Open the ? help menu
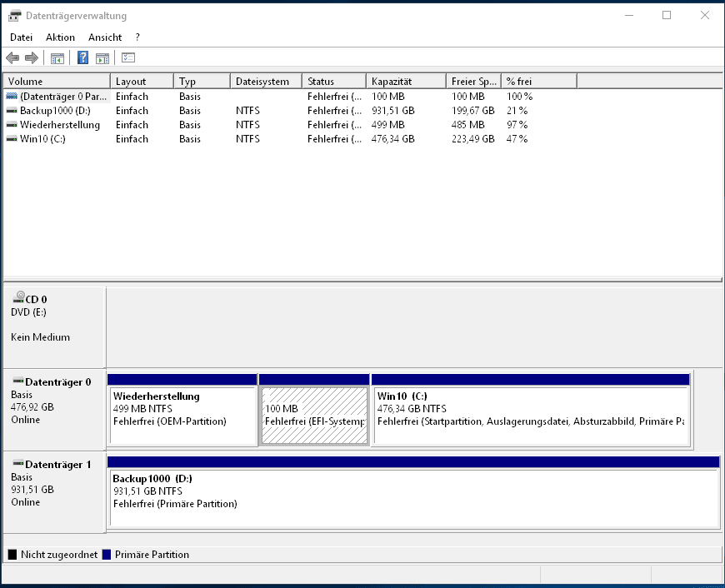The image size is (725, 588). [137, 37]
